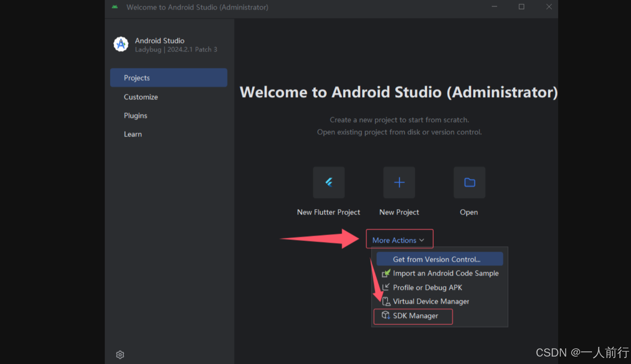Click the "Ladybug | 2024.2.1 Patch 3" version text
This screenshot has width=631, height=364.
click(x=176, y=49)
